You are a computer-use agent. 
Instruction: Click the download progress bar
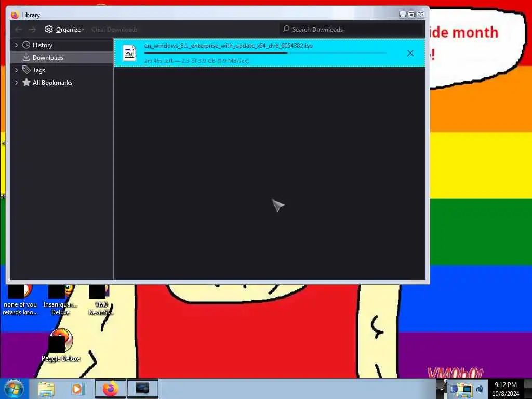[x=265, y=53]
